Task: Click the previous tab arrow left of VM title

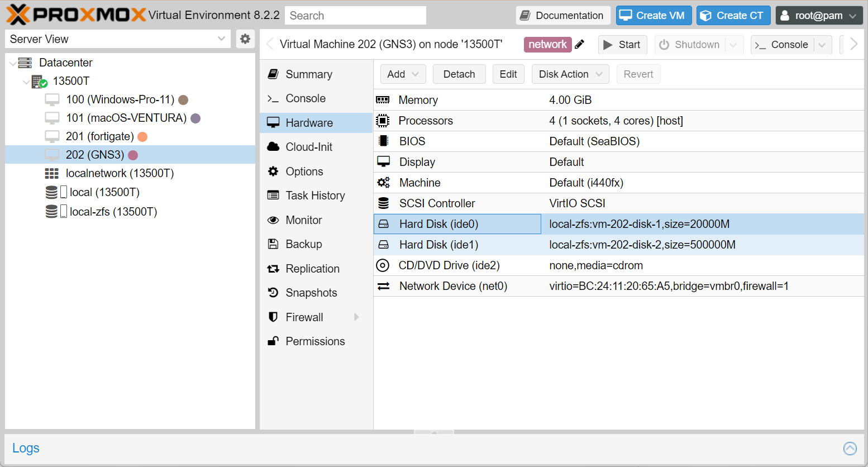Action: [270, 44]
